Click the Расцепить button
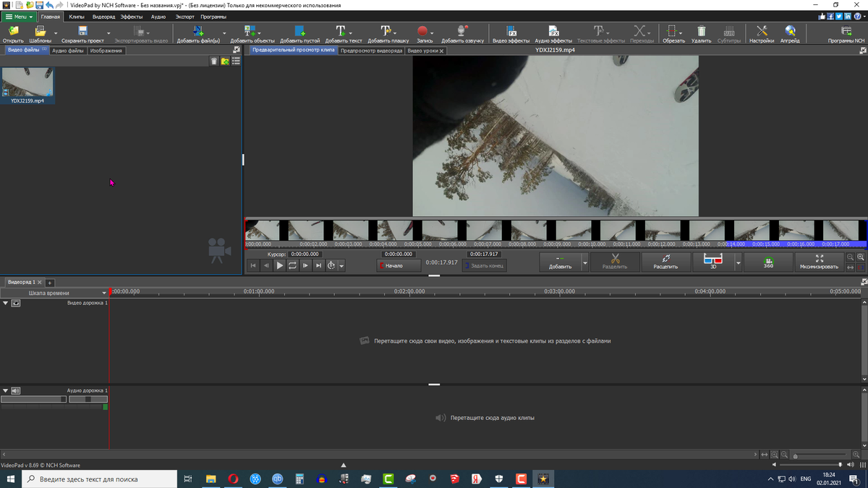The height and width of the screenshot is (488, 868). [665, 262]
